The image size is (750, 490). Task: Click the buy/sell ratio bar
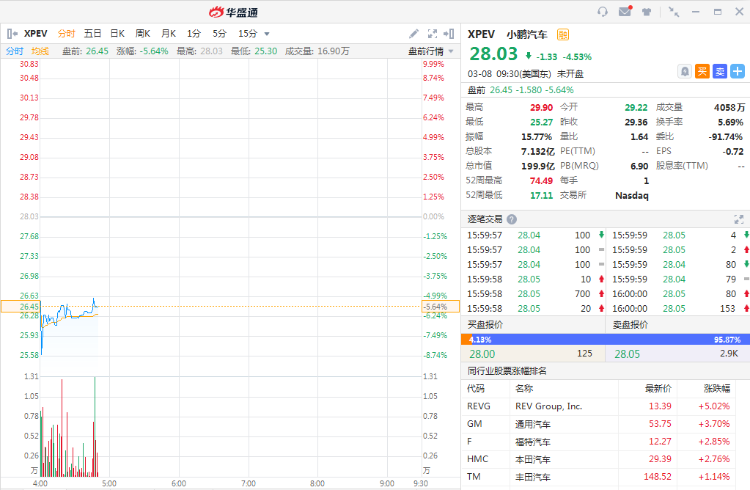tap(606, 339)
